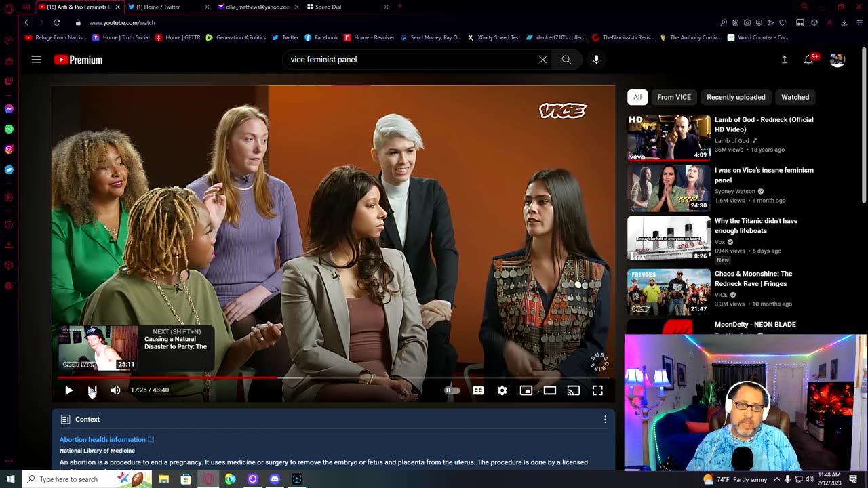The width and height of the screenshot is (868, 488).
Task: Open the YouTube upload/create button
Action: coord(784,60)
